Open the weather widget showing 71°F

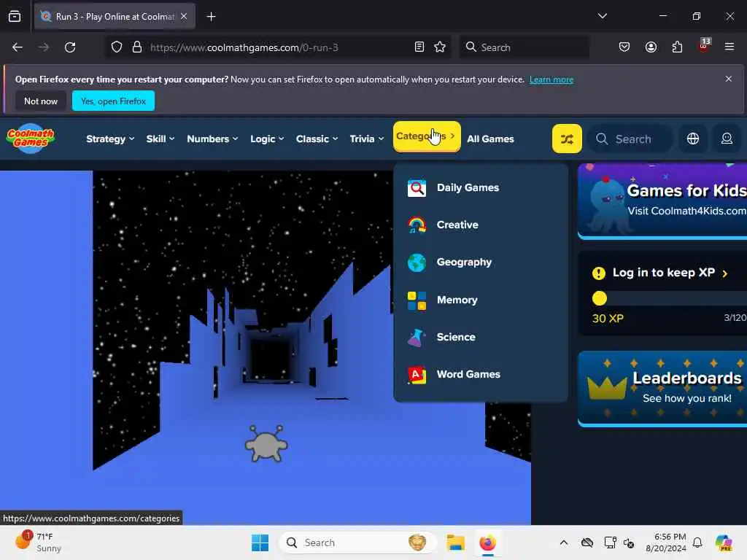(x=38, y=542)
